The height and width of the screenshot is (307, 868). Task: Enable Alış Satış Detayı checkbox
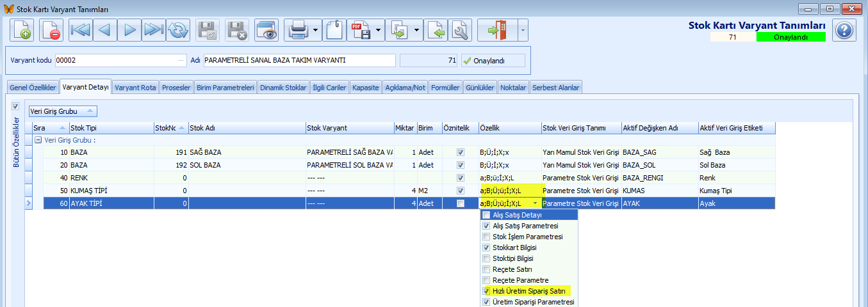point(486,216)
